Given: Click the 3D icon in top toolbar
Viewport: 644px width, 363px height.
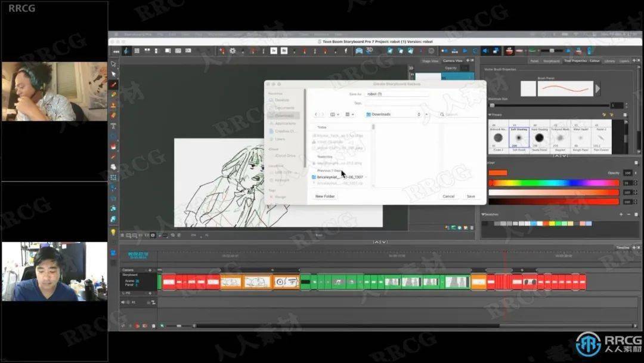Looking at the screenshot, I should coord(369,50).
